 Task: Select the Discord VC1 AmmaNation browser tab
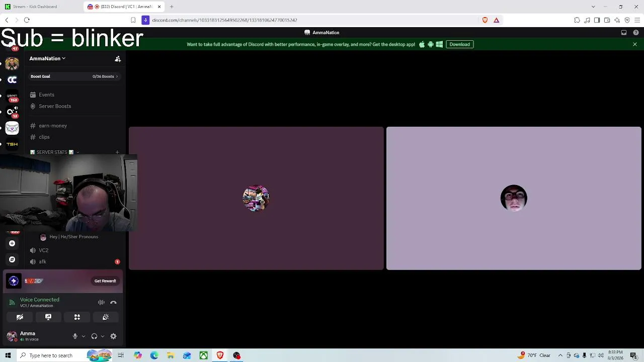tap(124, 7)
